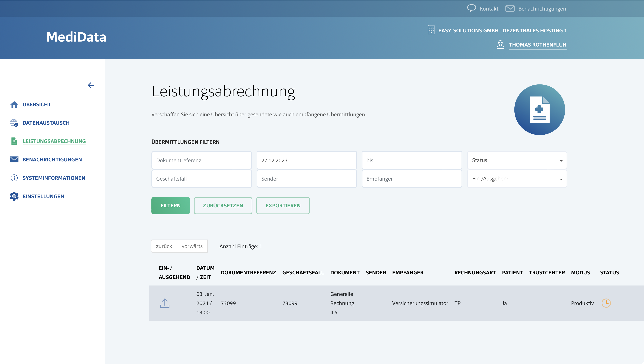Open Einstellungen in the sidebar
The image size is (644, 364).
click(43, 196)
